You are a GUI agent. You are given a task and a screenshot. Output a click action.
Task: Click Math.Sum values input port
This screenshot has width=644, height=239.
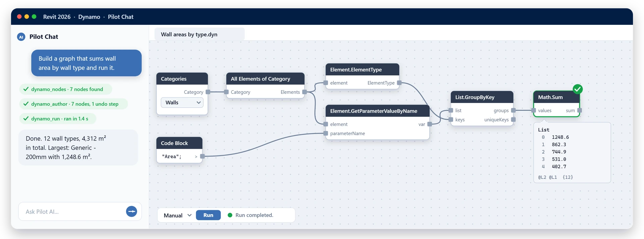click(534, 110)
